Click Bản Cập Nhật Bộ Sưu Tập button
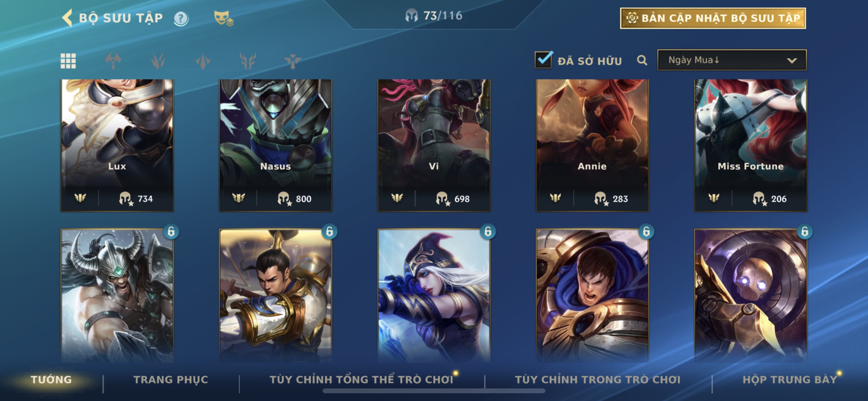The width and height of the screenshot is (868, 401). 713,18
